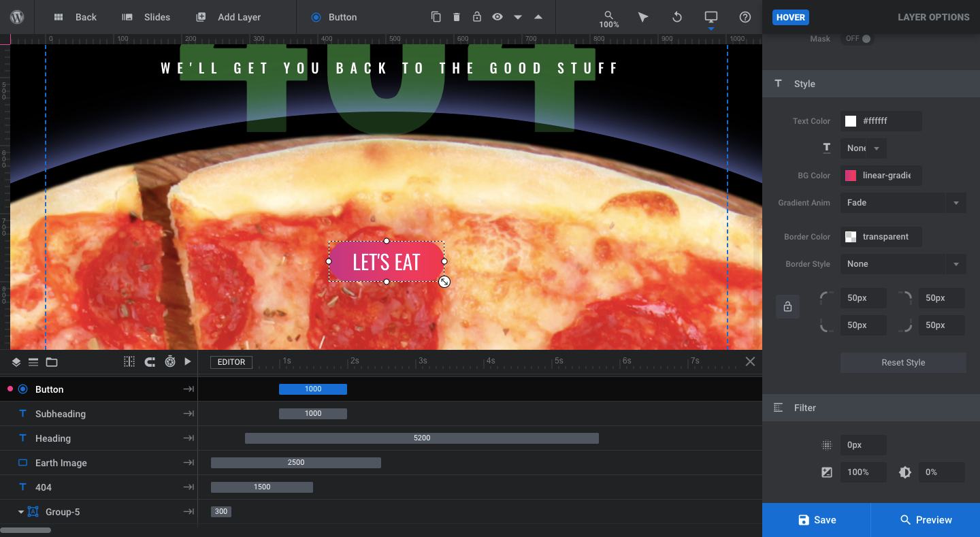Click the Preview button
980x537 pixels.
coord(926,520)
